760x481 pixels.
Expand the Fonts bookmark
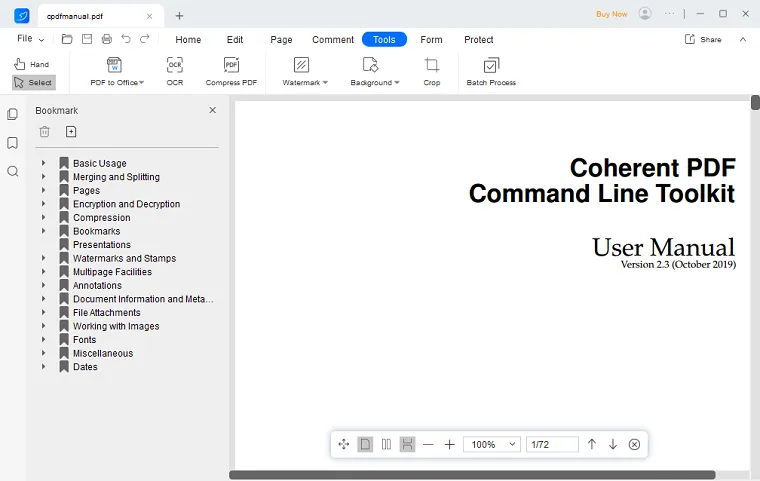click(x=43, y=339)
